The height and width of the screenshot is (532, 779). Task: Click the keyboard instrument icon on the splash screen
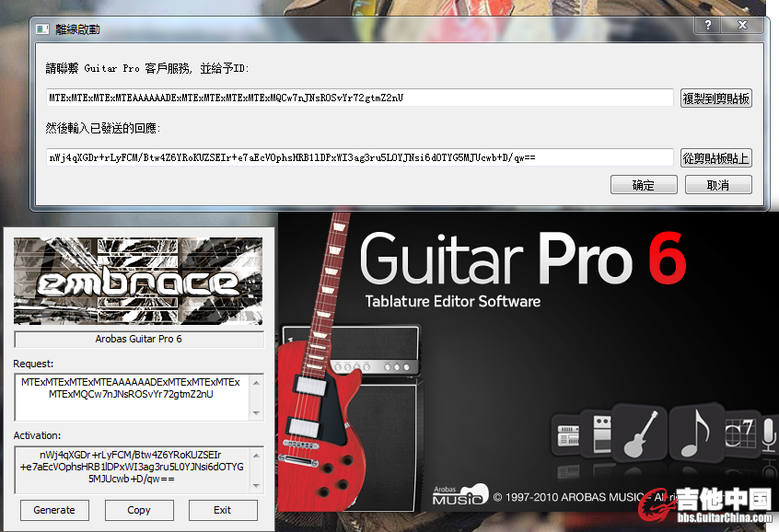[x=568, y=435]
